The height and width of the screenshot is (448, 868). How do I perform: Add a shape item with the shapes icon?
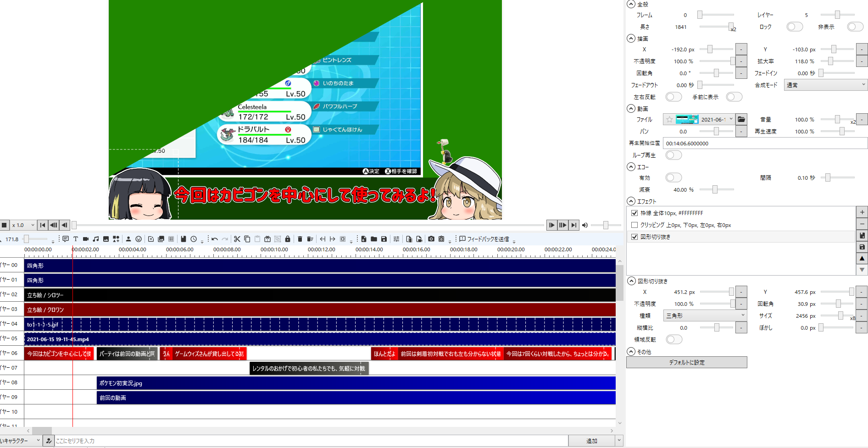click(x=116, y=239)
